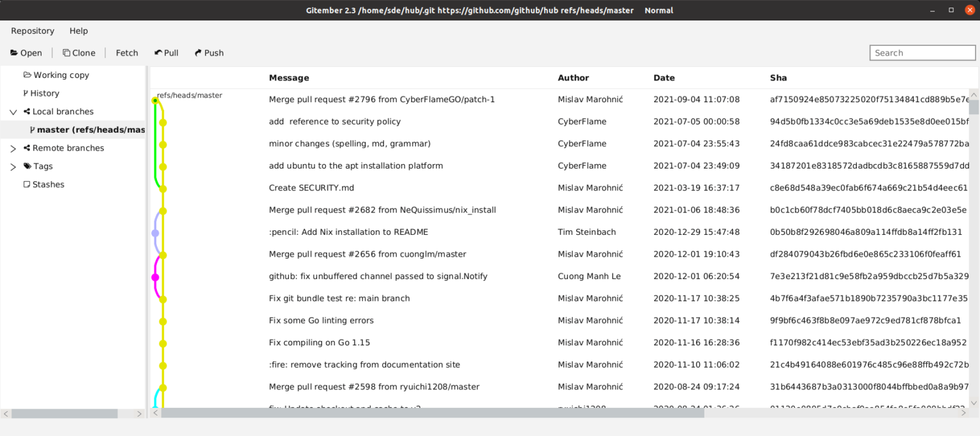
Task: Click author Tim Steinbach cell
Action: (586, 232)
